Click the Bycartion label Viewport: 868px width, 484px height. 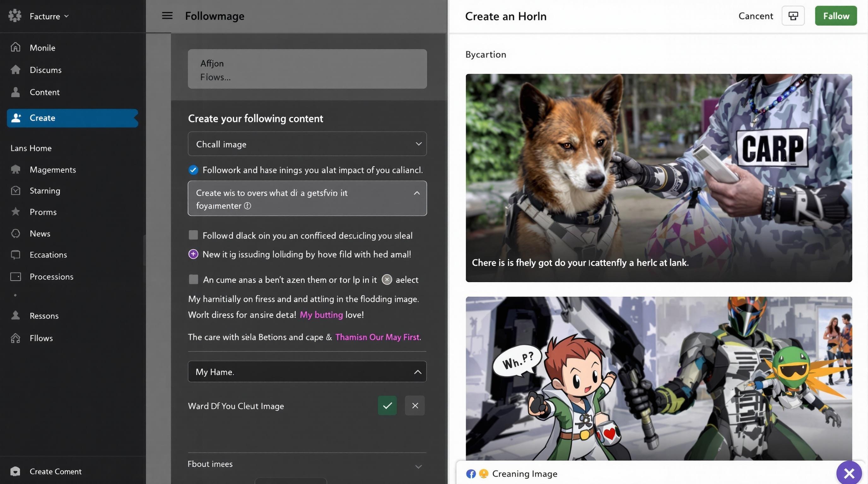pyautogui.click(x=485, y=55)
